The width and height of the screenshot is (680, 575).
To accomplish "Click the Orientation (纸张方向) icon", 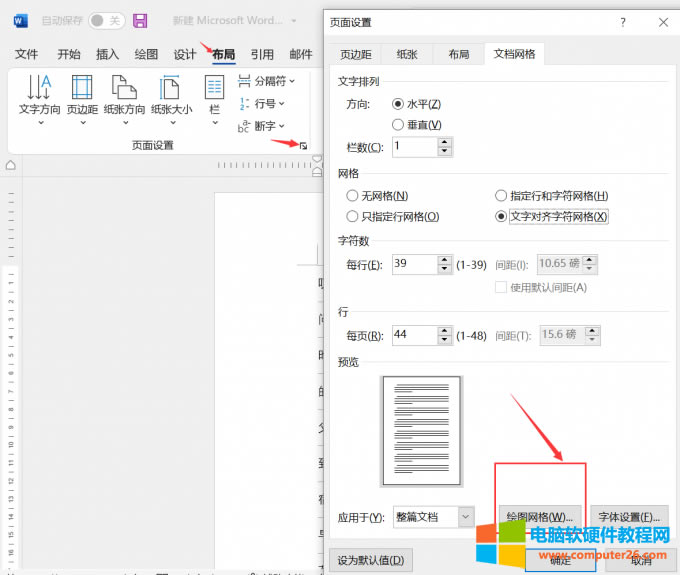I will click(x=124, y=90).
